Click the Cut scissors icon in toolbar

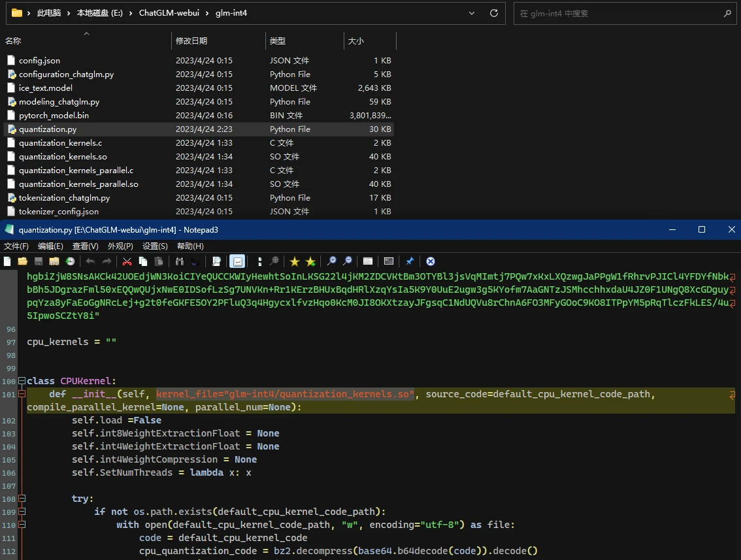pos(127,261)
